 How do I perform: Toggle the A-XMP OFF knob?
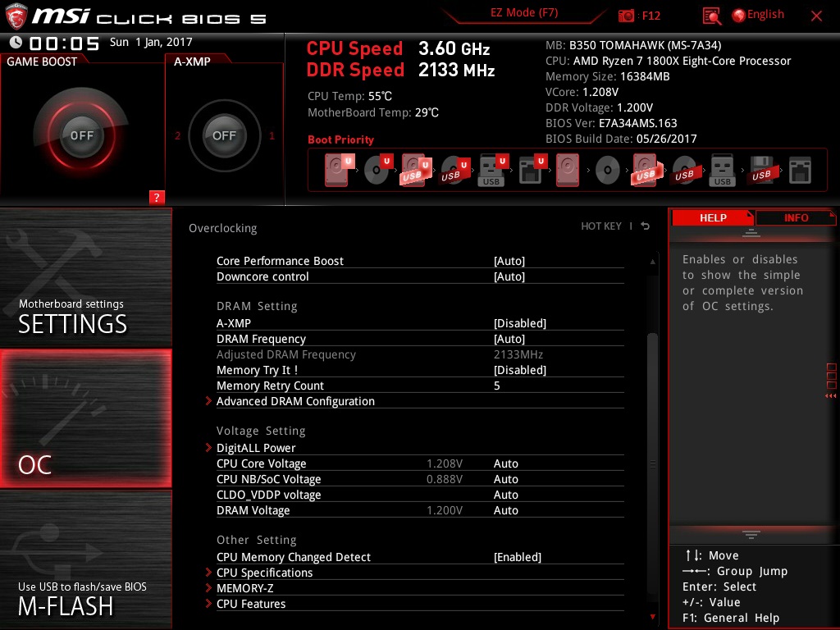click(224, 135)
